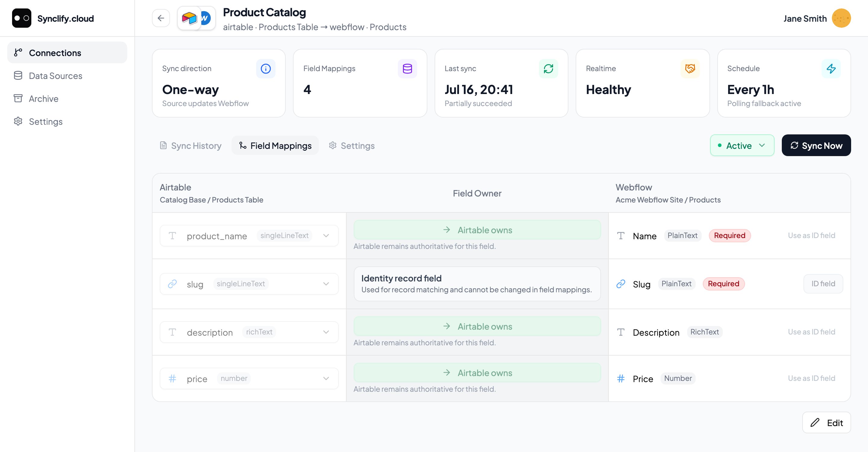Select the Field Mappings tab

(275, 146)
